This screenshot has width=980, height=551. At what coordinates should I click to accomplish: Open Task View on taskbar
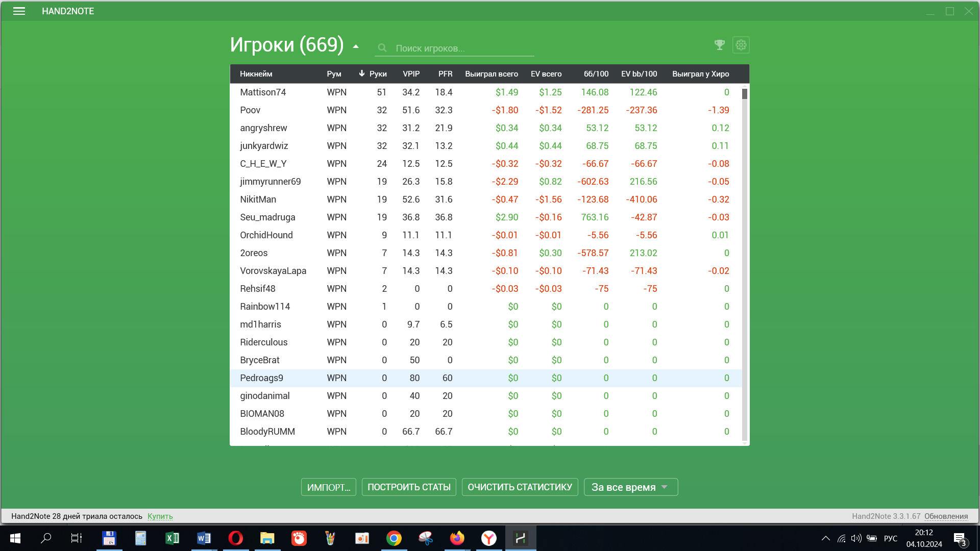click(x=77, y=538)
